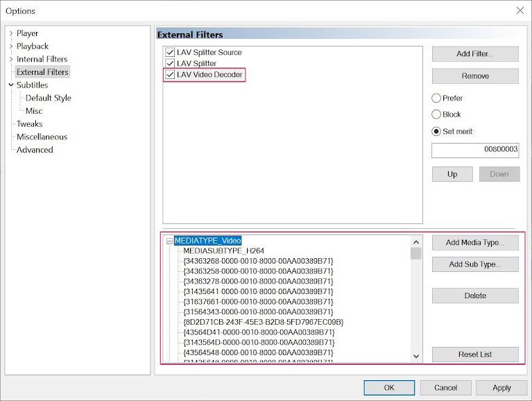Select the {34363268-0000-0010...} subtype
Screen dimensions: 532x401
258,262
